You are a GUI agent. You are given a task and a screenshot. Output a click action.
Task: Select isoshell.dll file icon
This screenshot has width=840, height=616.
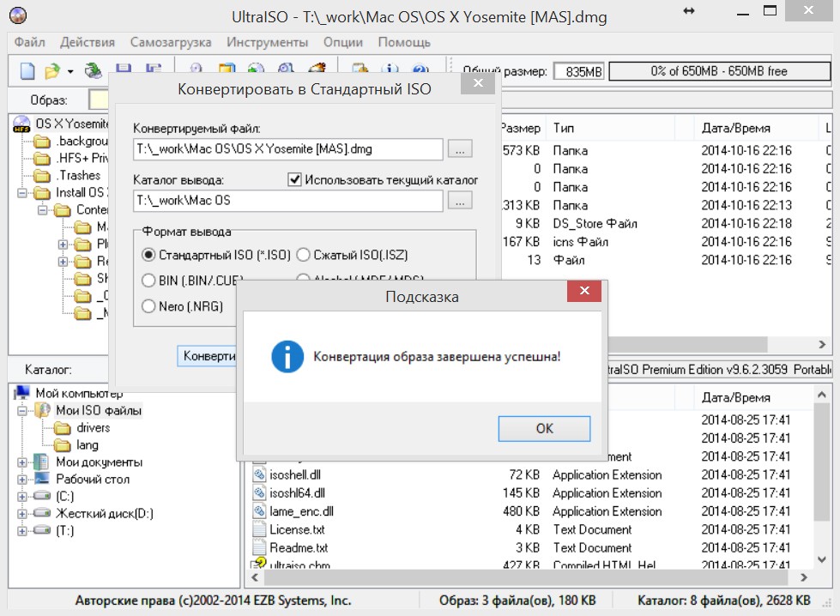tap(259, 474)
